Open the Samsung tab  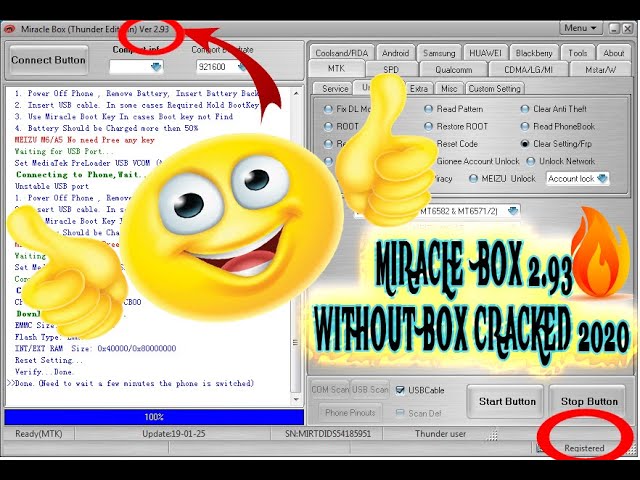(439, 53)
